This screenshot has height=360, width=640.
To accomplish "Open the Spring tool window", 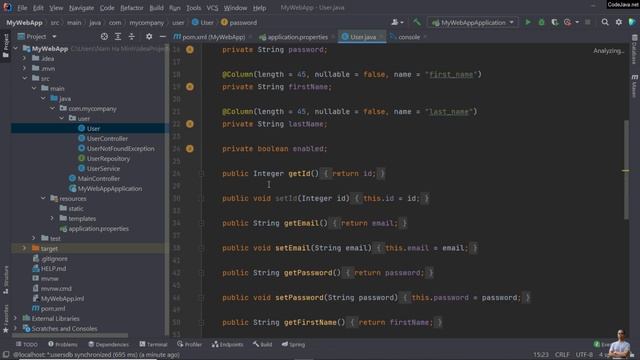I will pos(293,344).
